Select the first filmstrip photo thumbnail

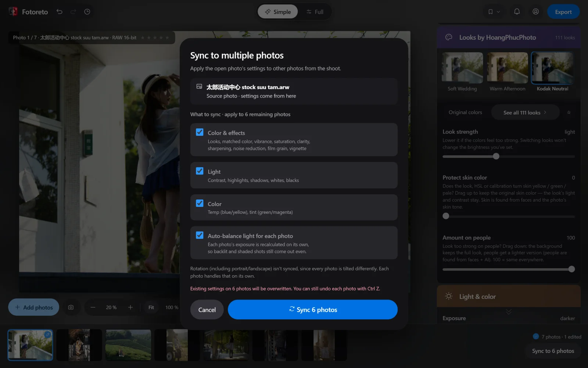click(x=30, y=345)
